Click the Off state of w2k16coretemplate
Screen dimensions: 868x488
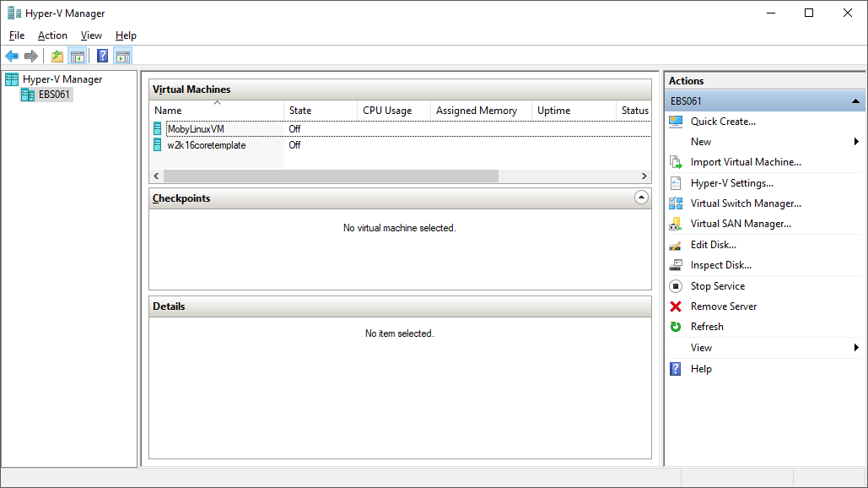[294, 145]
